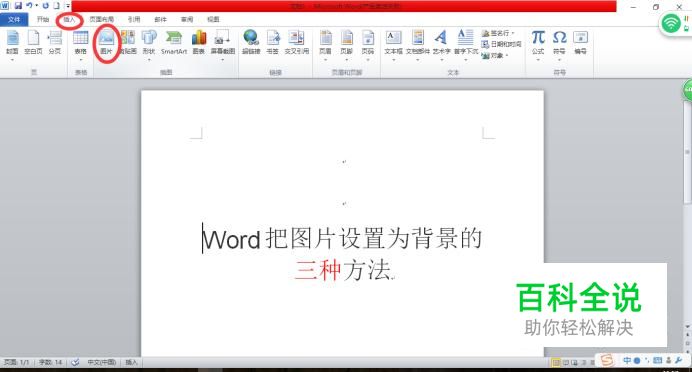The height and width of the screenshot is (372, 692).
Task: Click the Date and Time (日期和时间) button
Action: pyautogui.click(x=501, y=44)
